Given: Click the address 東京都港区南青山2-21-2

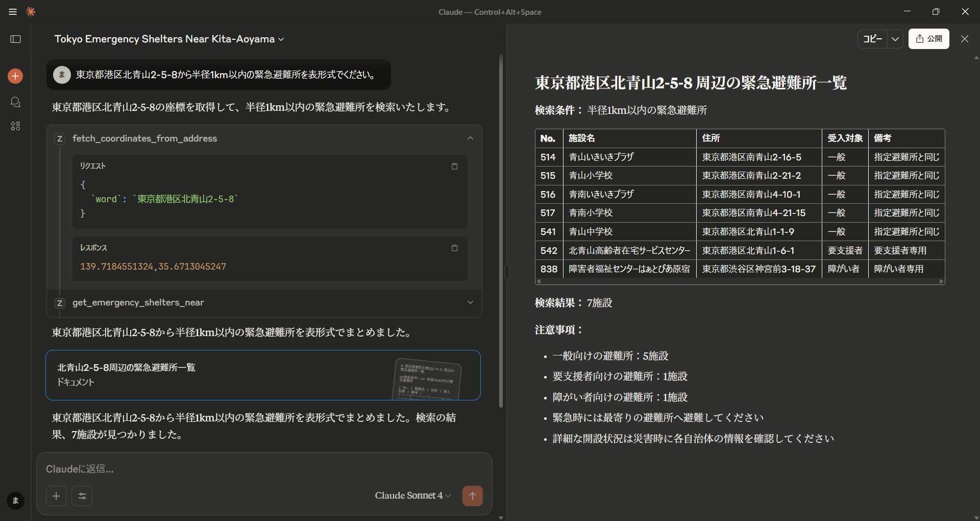Looking at the screenshot, I should [x=751, y=176].
